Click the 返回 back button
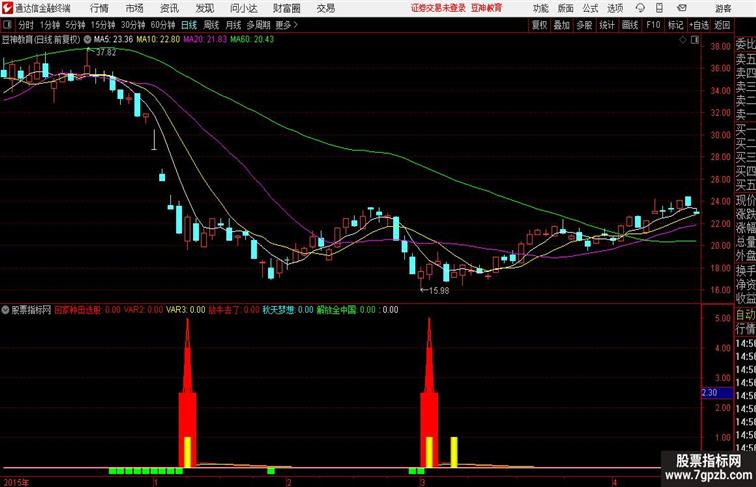 click(x=722, y=25)
